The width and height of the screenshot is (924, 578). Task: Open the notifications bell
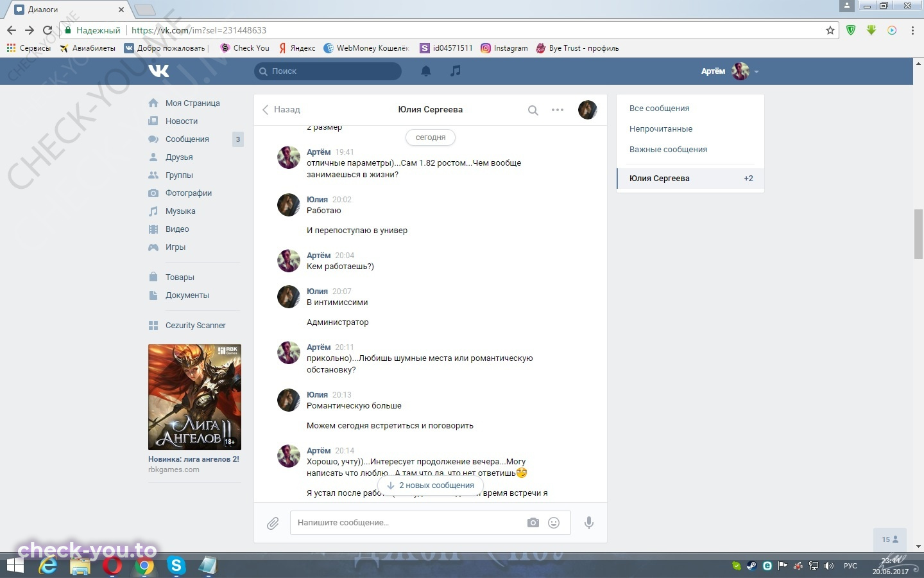point(426,71)
